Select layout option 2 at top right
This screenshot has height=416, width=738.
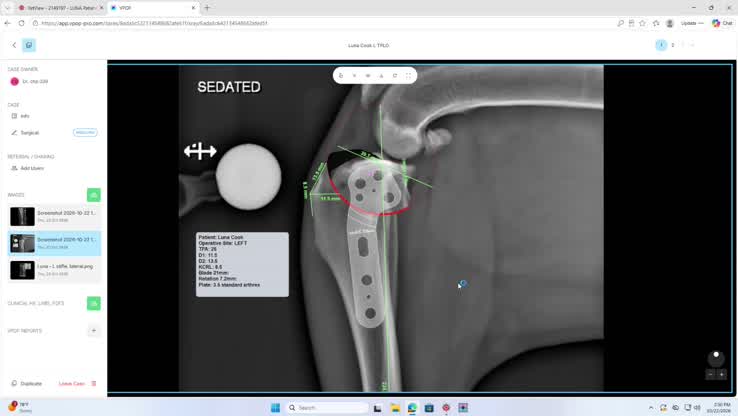pos(673,45)
